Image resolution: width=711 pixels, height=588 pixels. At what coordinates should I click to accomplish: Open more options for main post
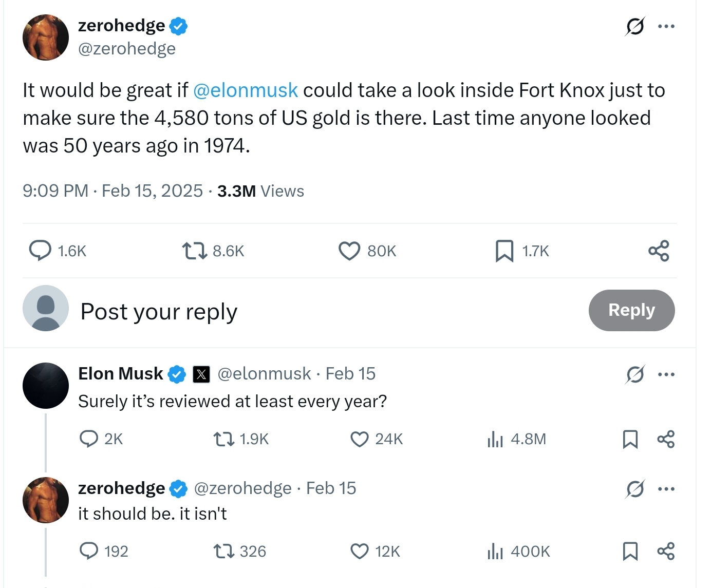666,26
